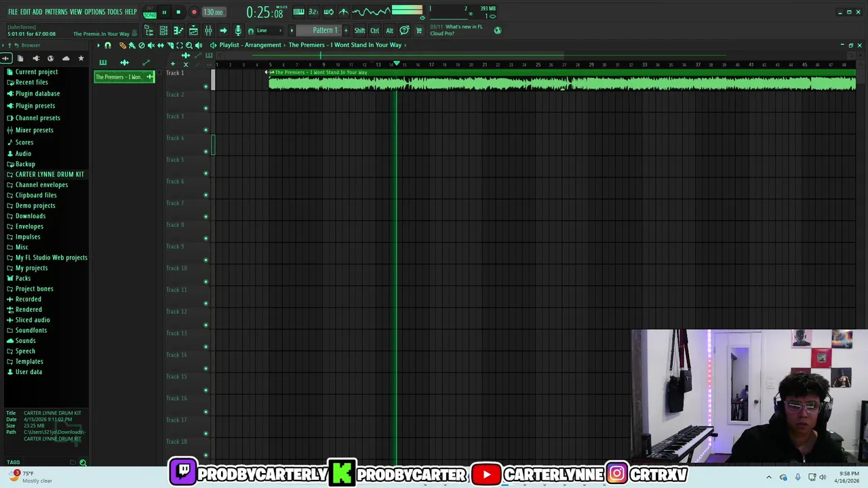Mute Track 5 using its green dot

coord(206,173)
